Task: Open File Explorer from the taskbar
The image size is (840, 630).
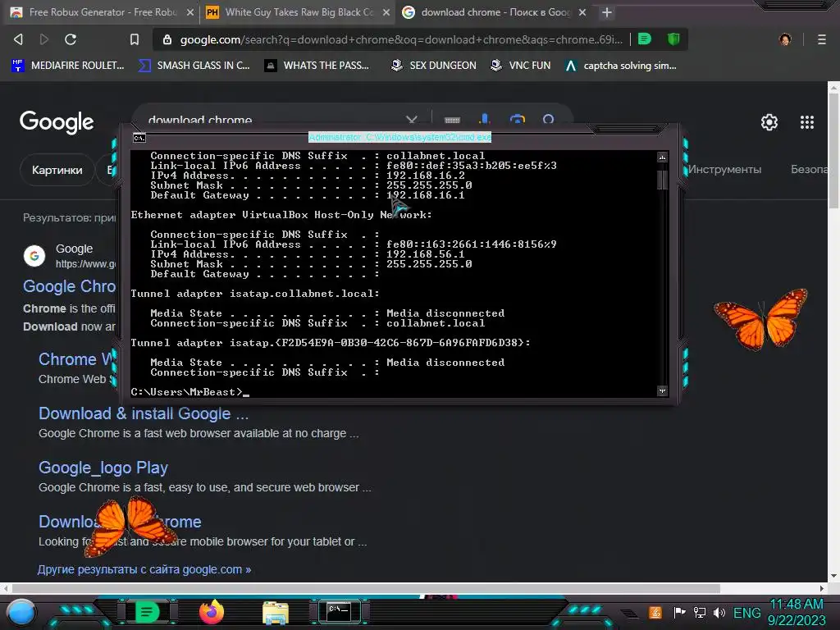Action: (276, 612)
